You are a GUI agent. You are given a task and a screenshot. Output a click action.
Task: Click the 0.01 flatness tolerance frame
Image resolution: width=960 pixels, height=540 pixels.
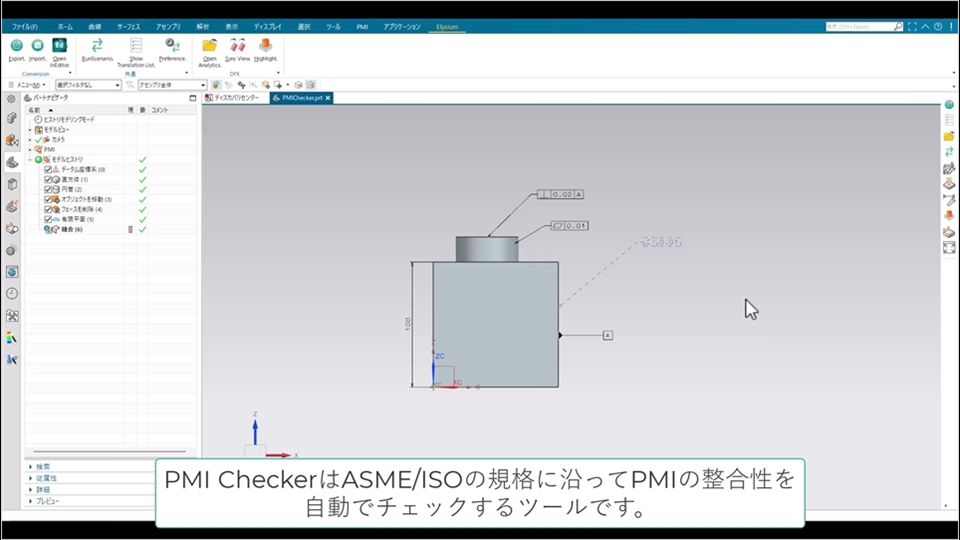coord(569,226)
